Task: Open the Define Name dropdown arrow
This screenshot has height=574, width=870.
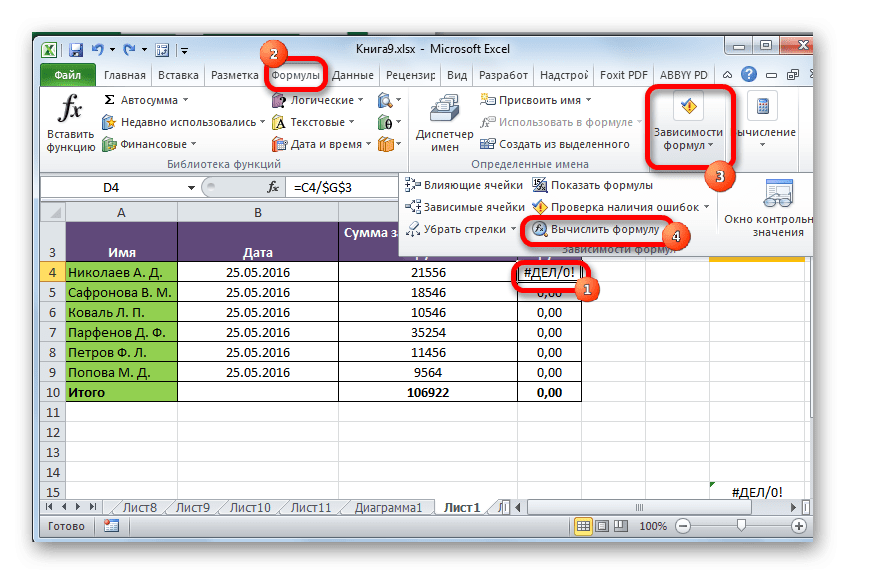Action: coord(588,100)
